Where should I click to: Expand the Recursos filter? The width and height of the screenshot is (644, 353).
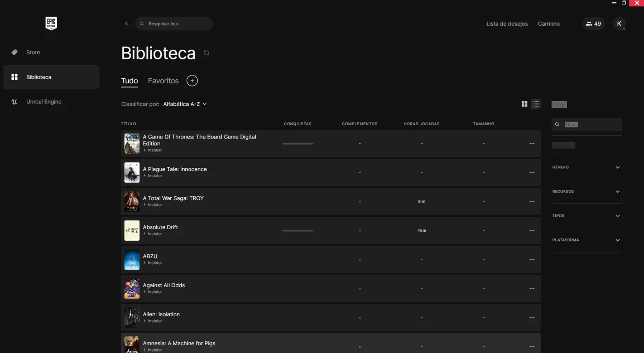pyautogui.click(x=586, y=191)
